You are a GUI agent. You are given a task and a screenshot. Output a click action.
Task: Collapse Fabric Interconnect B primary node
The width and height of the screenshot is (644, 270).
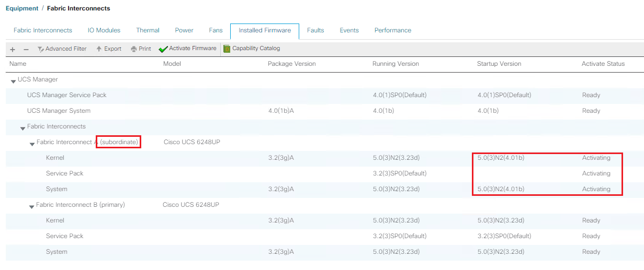[x=32, y=206]
